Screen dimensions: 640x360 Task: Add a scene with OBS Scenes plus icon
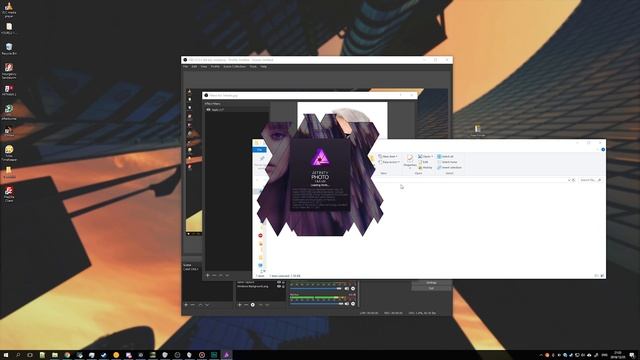pyautogui.click(x=186, y=305)
